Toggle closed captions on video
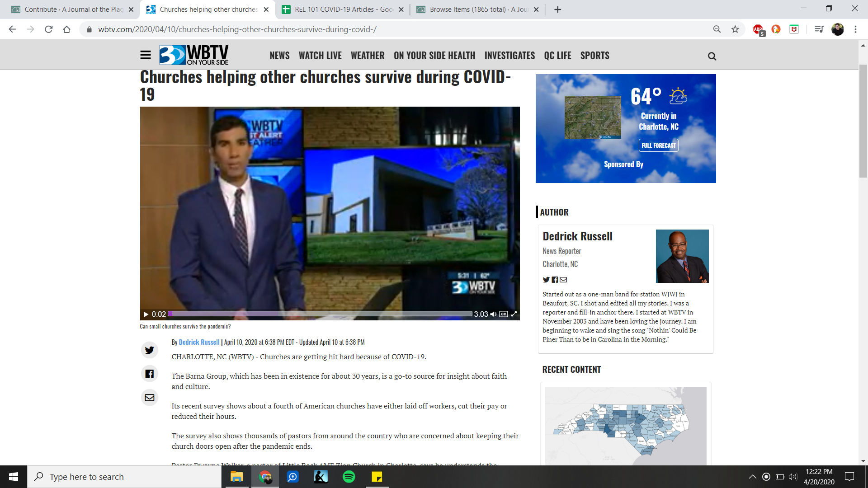Screen dimensions: 868x488 pyautogui.click(x=504, y=314)
